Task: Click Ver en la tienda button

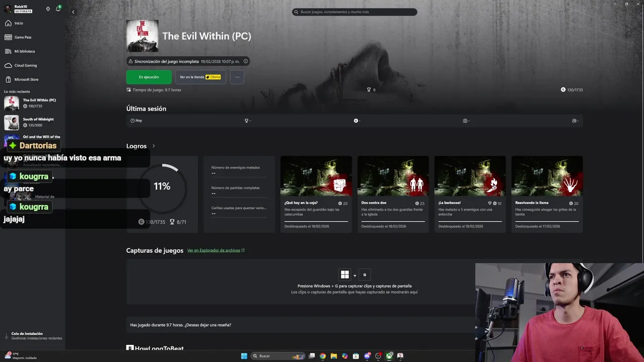Action: [200, 77]
